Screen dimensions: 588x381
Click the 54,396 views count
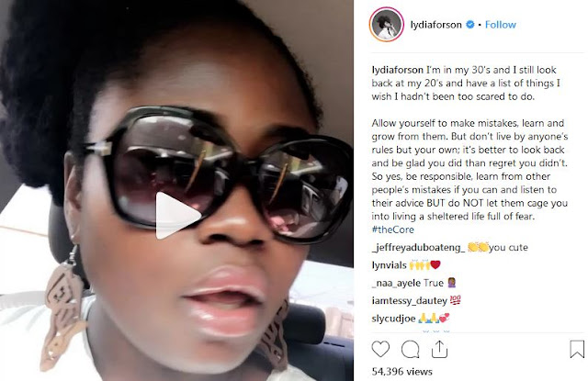coord(402,372)
